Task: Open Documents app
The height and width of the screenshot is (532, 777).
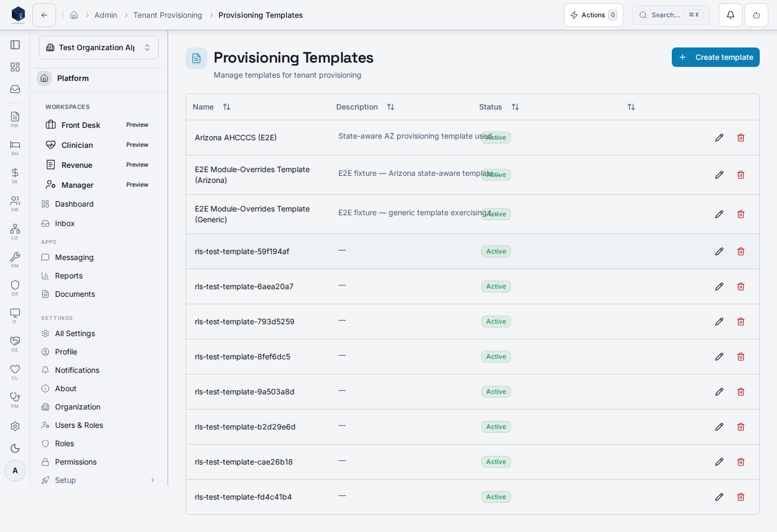Action: pos(99,294)
